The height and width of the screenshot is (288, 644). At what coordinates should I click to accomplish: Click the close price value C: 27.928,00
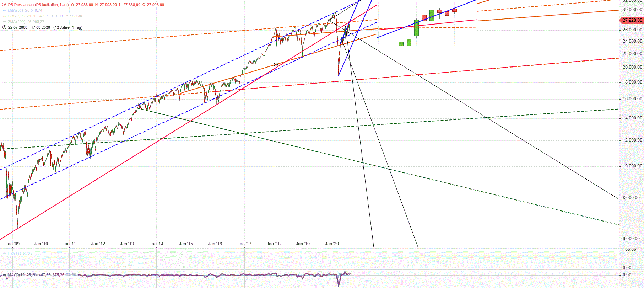pyautogui.click(x=153, y=5)
